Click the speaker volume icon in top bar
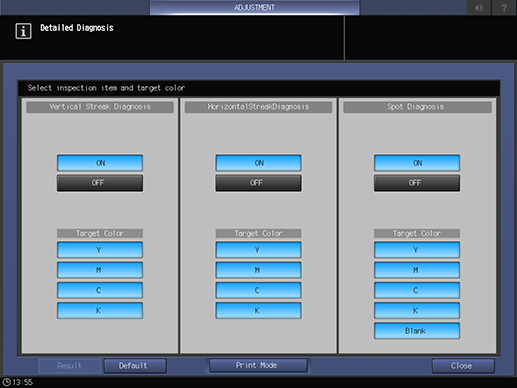517x388 pixels. click(479, 7)
